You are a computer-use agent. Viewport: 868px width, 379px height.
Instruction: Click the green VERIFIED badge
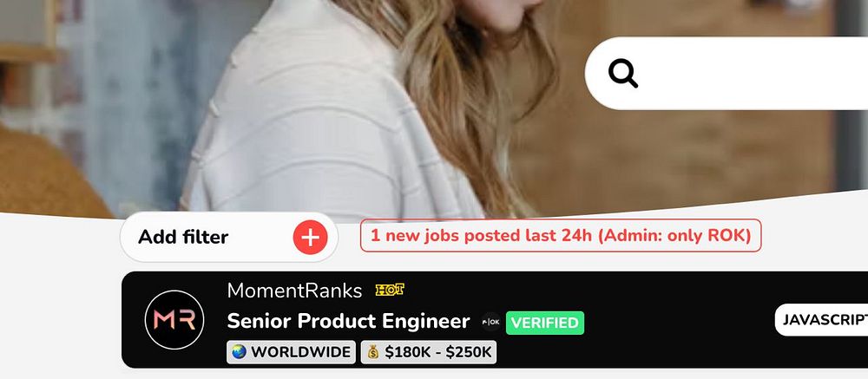[545, 323]
